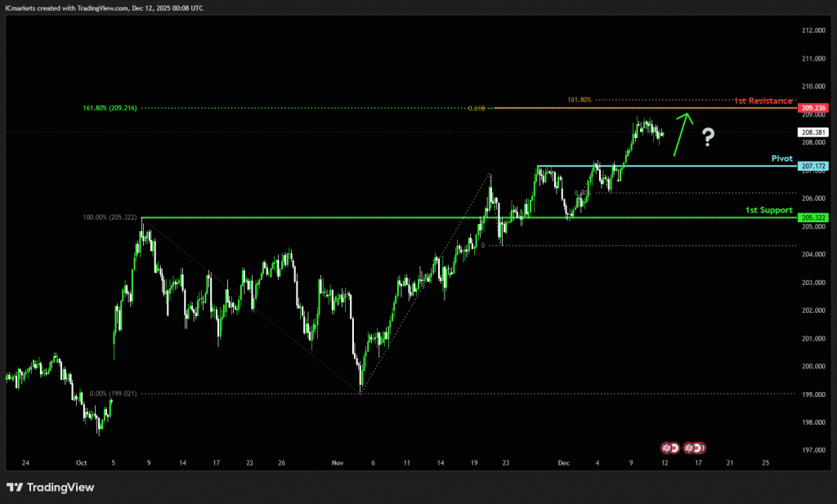Click the white 208.381 current price label
837x504 pixels.
coord(814,132)
